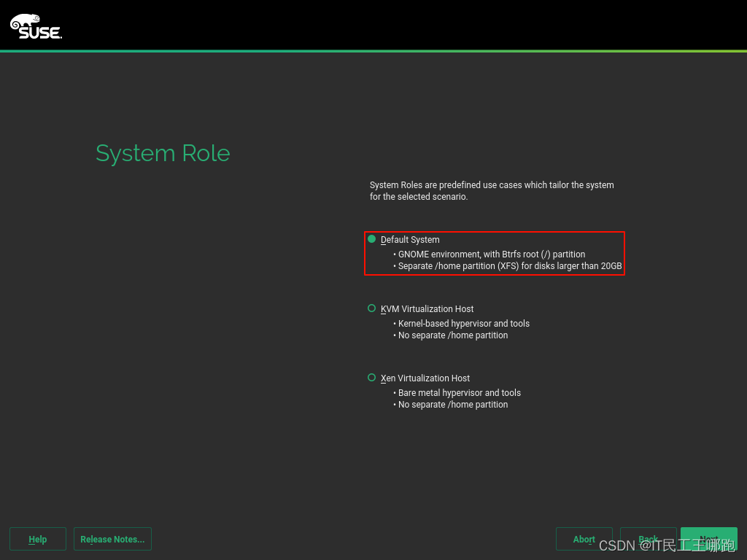Click inside the highlighted Default System box
The height and width of the screenshot is (560, 747).
click(495, 253)
